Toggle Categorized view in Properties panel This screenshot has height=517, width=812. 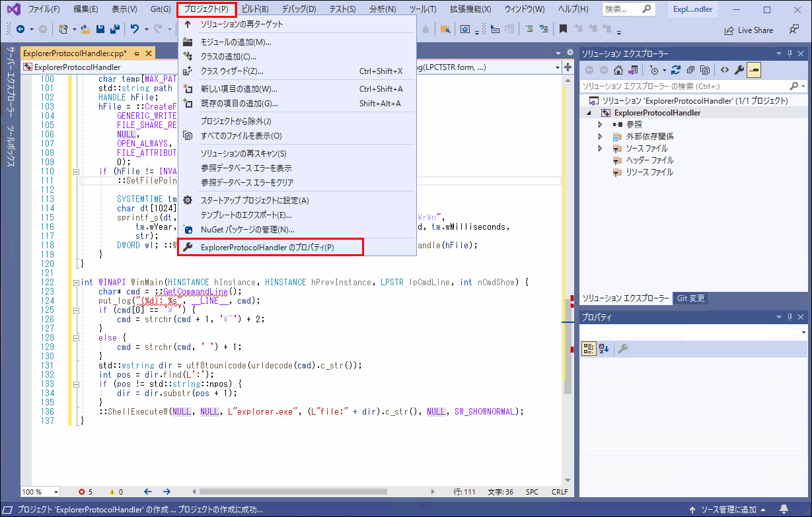589,349
